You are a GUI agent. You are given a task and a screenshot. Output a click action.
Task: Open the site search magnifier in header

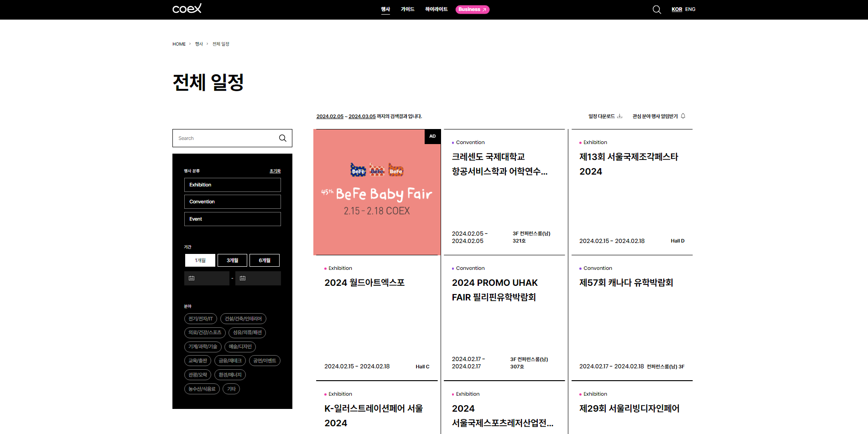pos(657,10)
